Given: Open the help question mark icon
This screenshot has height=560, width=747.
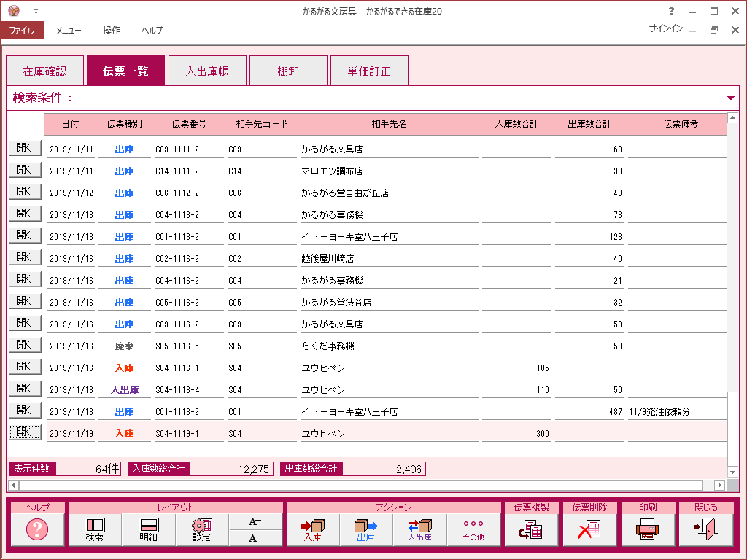Looking at the screenshot, I should coord(37,529).
